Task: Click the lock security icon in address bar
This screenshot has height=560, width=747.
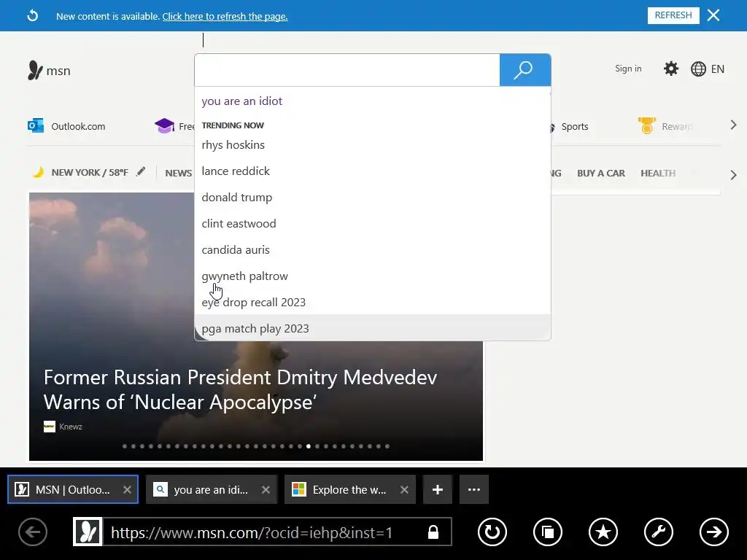Action: [433, 532]
